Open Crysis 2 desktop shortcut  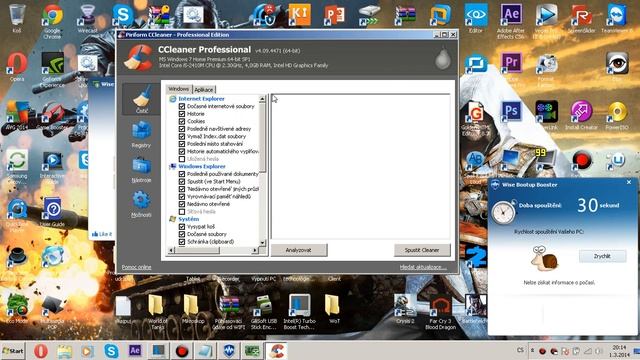pos(404,309)
